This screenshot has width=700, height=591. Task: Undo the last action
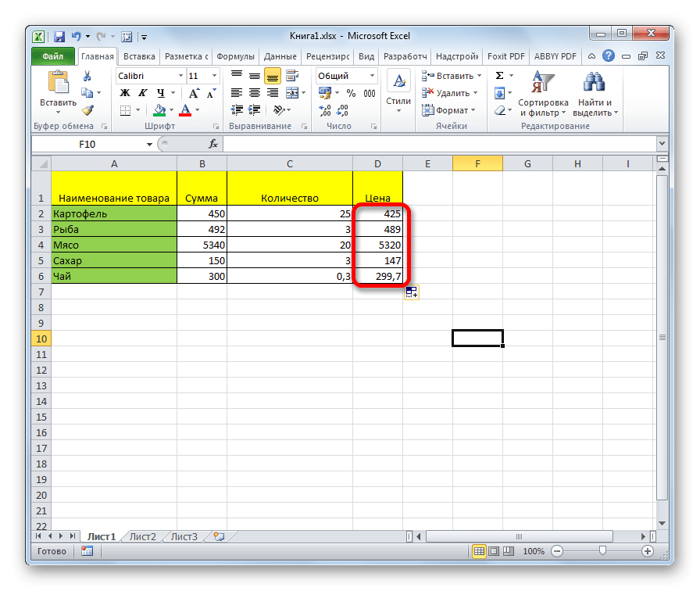pos(77,36)
